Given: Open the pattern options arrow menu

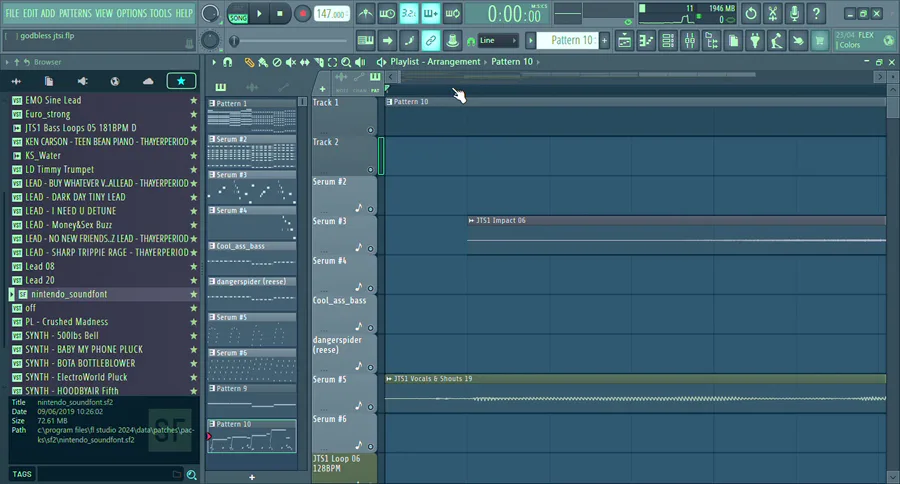Looking at the screenshot, I should [530, 41].
